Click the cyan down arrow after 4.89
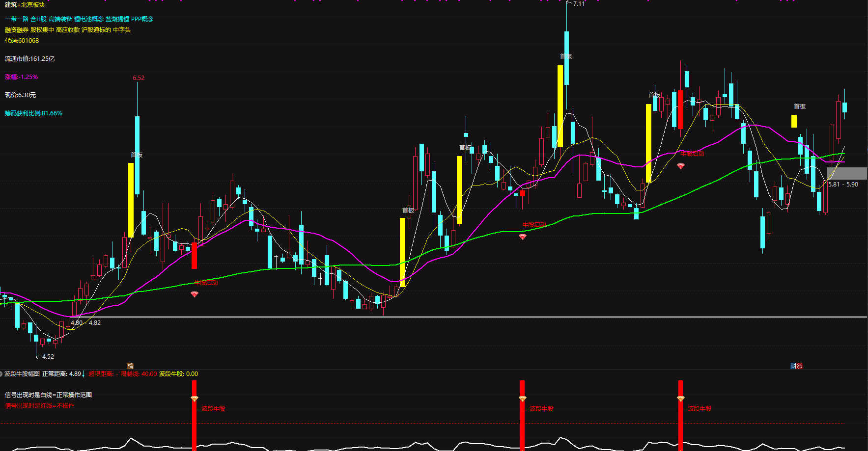The width and height of the screenshot is (868, 451). tap(84, 374)
